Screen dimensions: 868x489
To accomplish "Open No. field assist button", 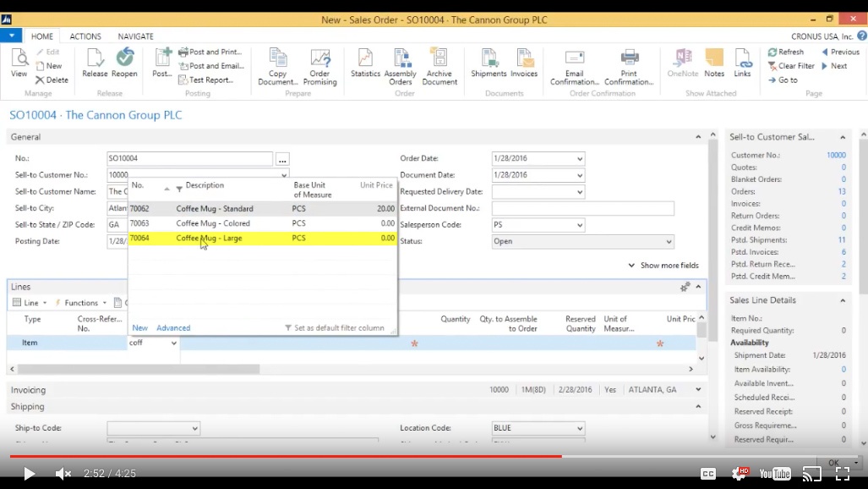I will (x=282, y=159).
